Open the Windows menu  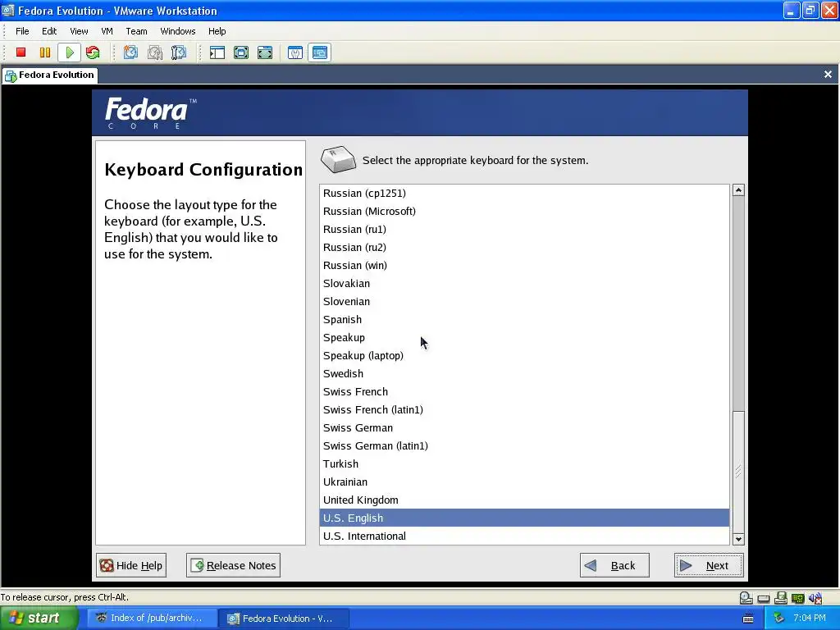(x=178, y=31)
